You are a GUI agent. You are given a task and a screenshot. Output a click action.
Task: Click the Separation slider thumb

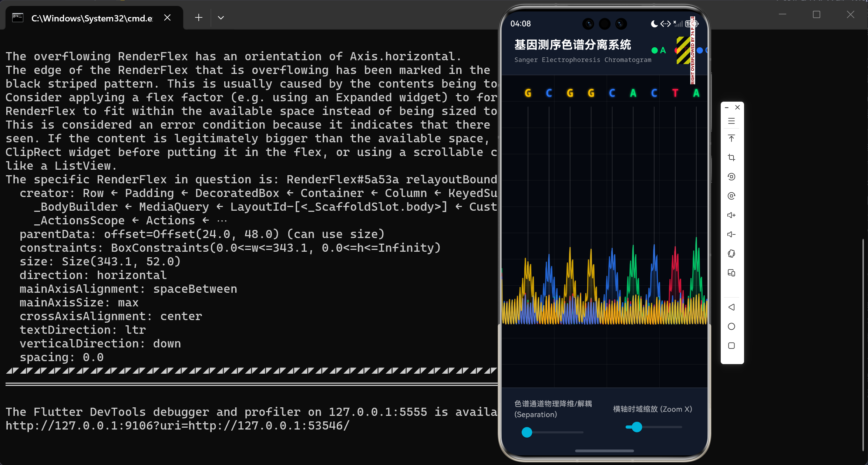[527, 432]
